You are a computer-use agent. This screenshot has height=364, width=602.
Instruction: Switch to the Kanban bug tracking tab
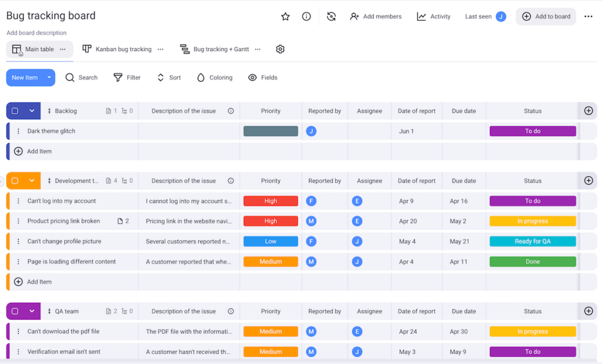[116, 49]
